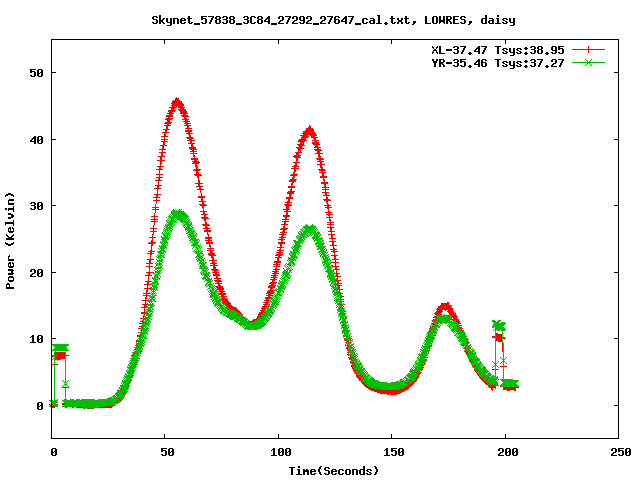This screenshot has height=480, width=640.
Task: Click the y-axis tick label '50'
Action: pyautogui.click(x=36, y=73)
